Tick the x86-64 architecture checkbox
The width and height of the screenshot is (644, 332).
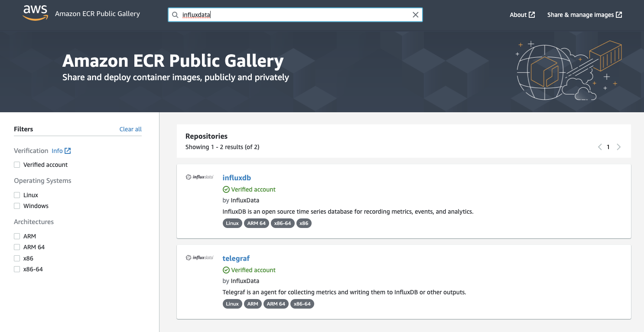coord(17,269)
